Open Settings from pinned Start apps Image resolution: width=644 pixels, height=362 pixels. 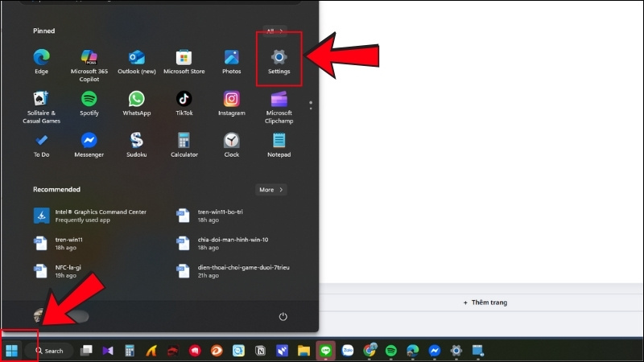(279, 62)
